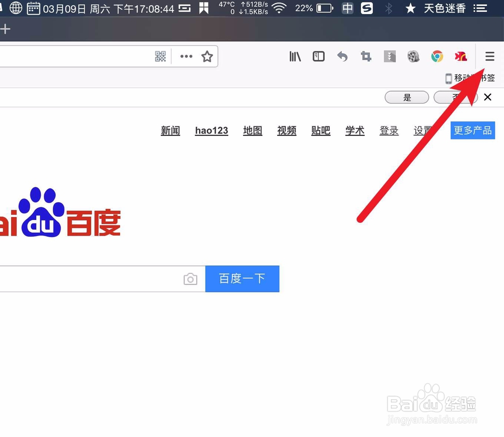504x437 pixels.
Task: Click the Bluetooth menu bar icon
Action: click(389, 9)
